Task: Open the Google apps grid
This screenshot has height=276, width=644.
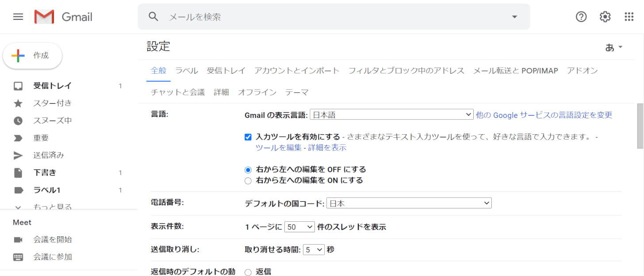Action: point(629,16)
